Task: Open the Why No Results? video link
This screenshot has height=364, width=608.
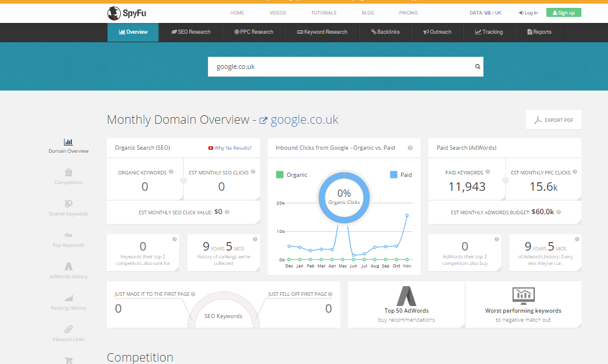Action: [x=230, y=148]
